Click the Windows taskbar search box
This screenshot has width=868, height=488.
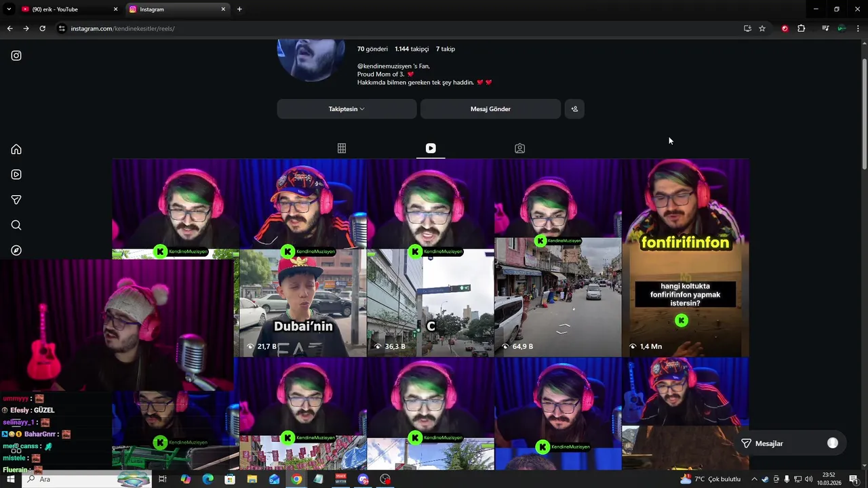(86, 479)
